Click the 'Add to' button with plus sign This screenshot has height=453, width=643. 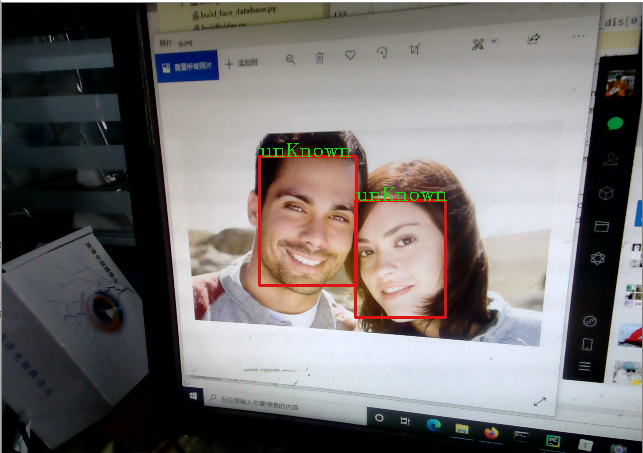point(242,62)
